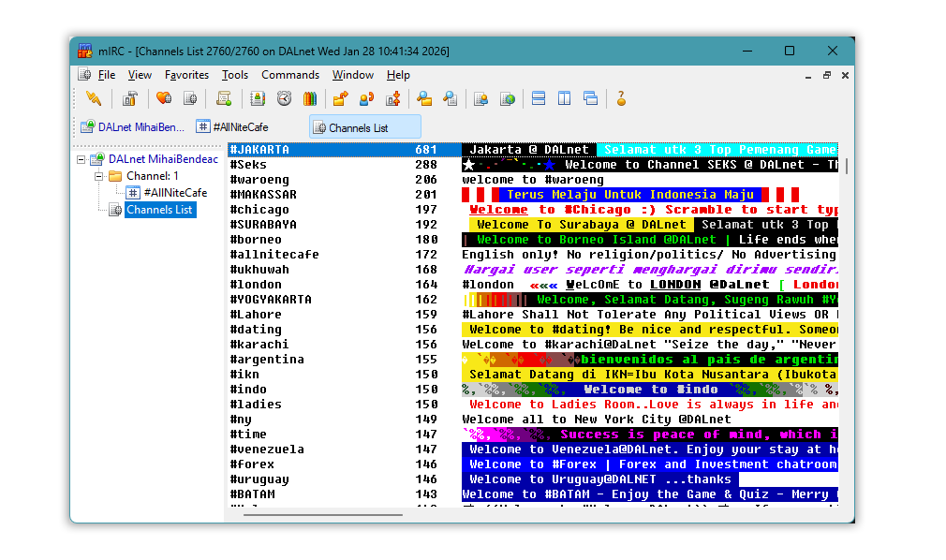Select the #SURABAYA channel row
This screenshot has width=946, height=560.
(533, 225)
